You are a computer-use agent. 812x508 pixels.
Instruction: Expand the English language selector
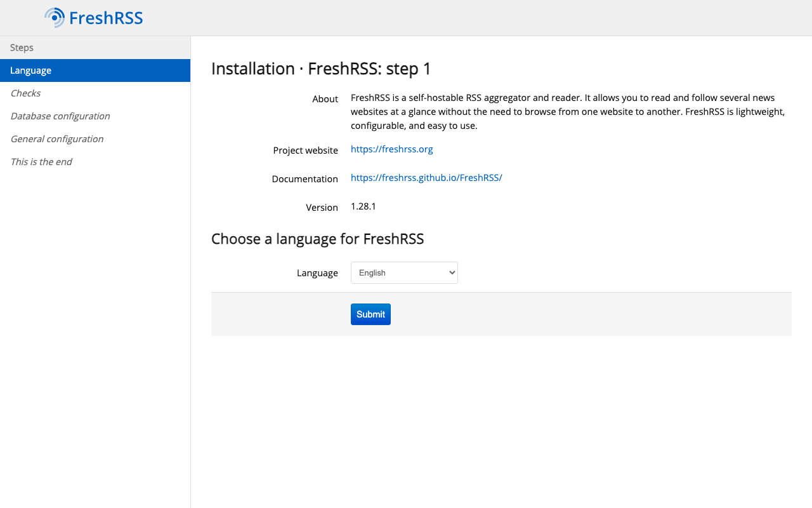(x=403, y=272)
